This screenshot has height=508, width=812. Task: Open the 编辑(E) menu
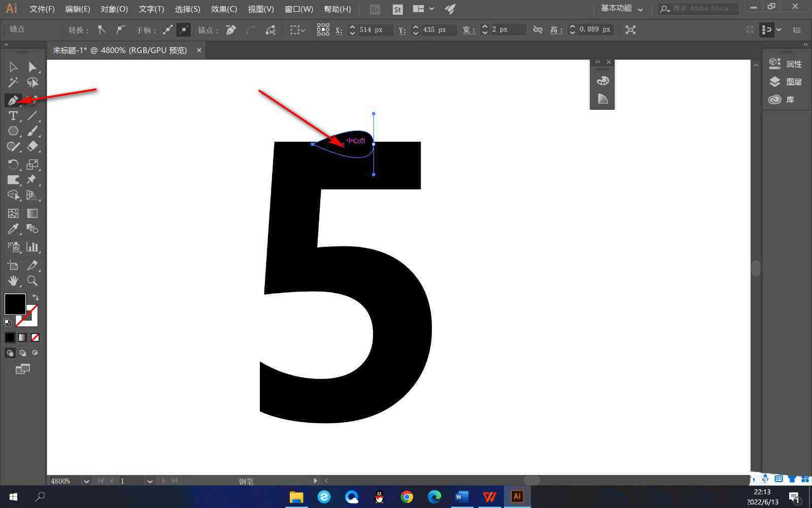[x=78, y=9]
